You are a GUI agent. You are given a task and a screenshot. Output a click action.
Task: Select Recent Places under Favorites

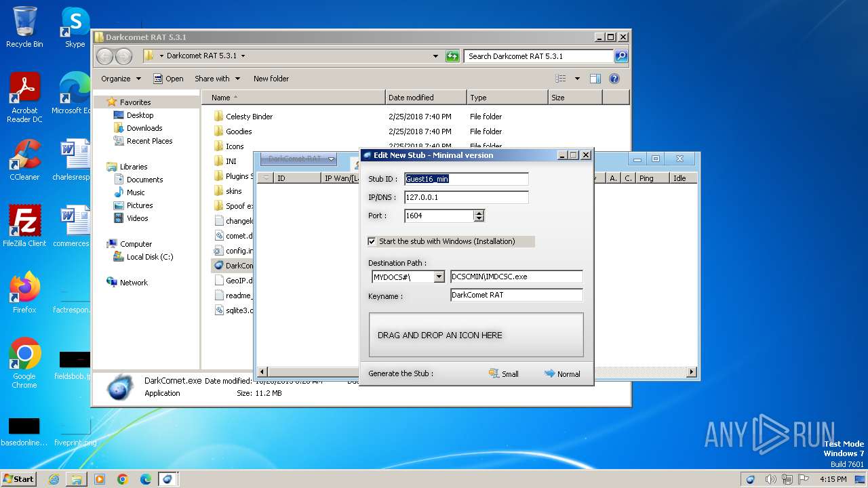(x=149, y=141)
